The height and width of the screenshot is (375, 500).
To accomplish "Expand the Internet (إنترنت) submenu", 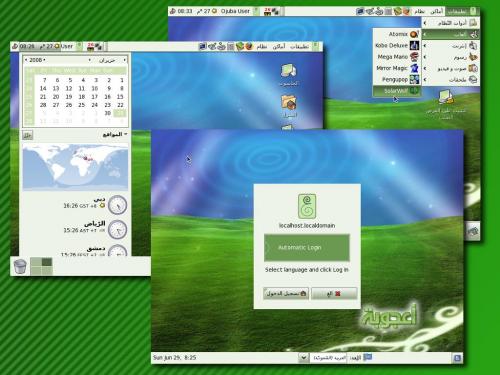I will click(451, 45).
